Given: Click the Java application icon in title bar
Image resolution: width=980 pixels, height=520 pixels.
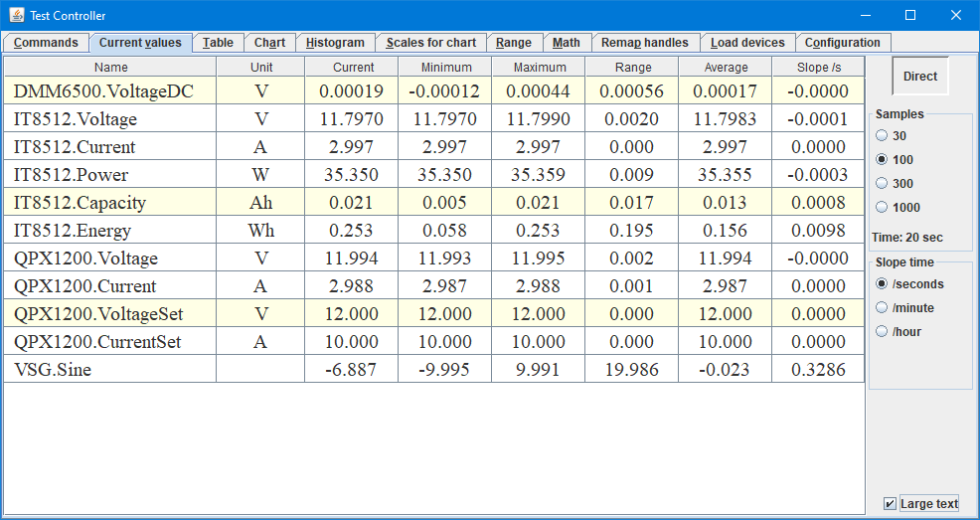Looking at the screenshot, I should tap(17, 15).
